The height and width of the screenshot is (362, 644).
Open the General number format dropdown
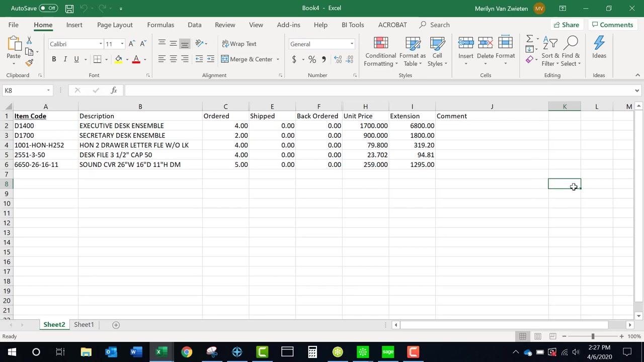352,44
